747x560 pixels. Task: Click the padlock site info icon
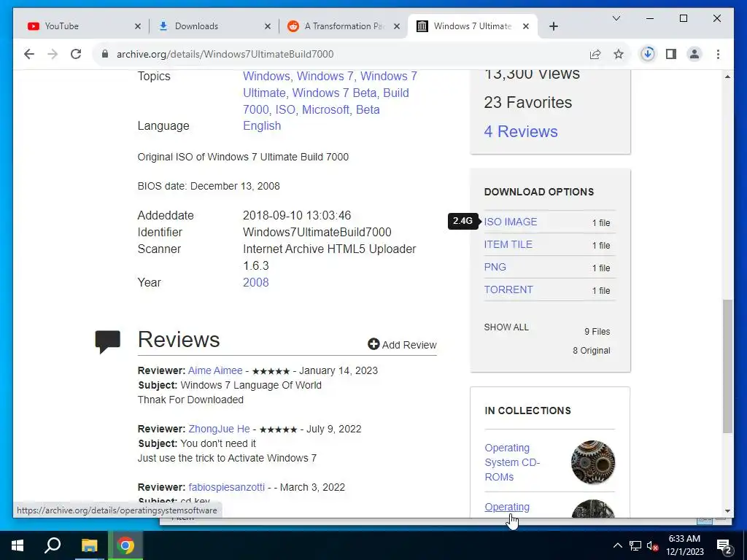[105, 54]
